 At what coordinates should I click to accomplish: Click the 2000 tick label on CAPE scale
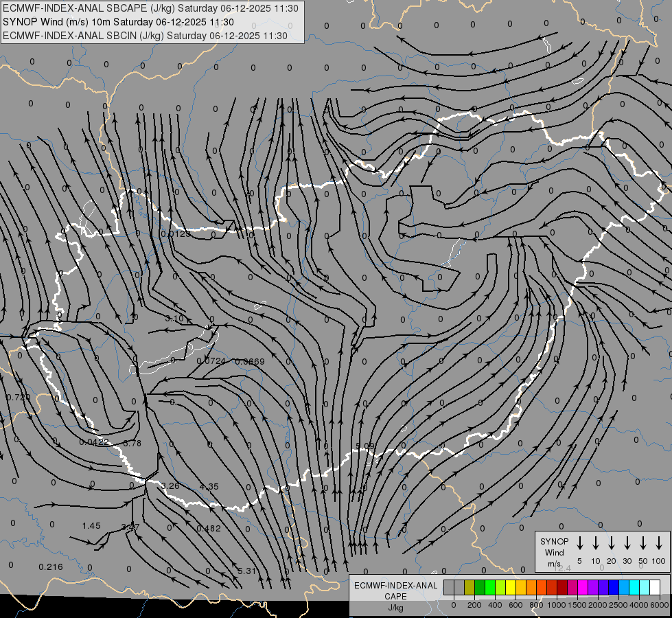pos(597,605)
